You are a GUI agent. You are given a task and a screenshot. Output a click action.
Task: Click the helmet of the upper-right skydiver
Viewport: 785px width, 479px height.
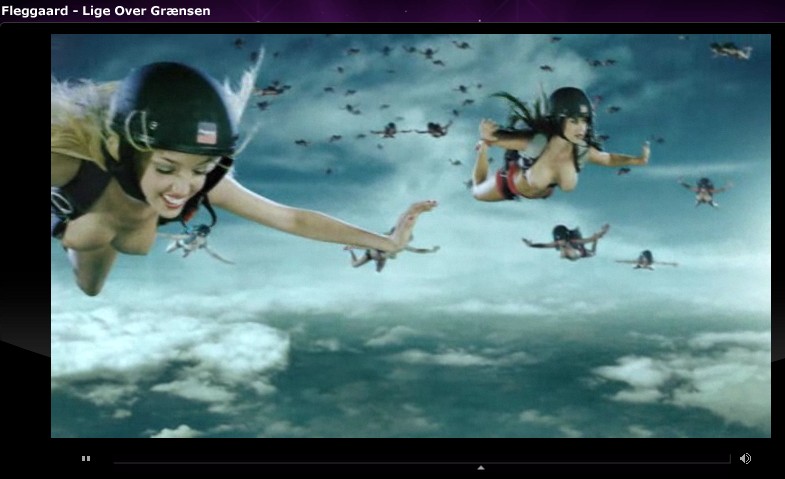[x=571, y=102]
